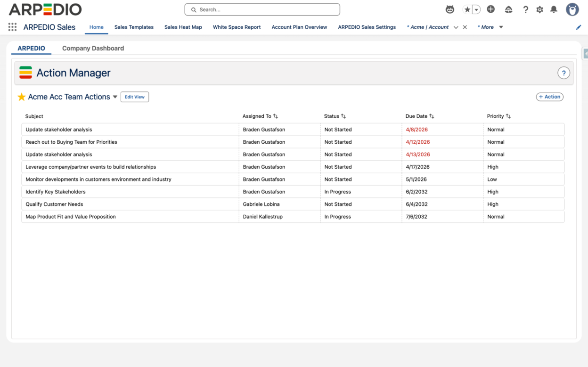Open the White Space Report tab
The image size is (588, 367).
(237, 27)
